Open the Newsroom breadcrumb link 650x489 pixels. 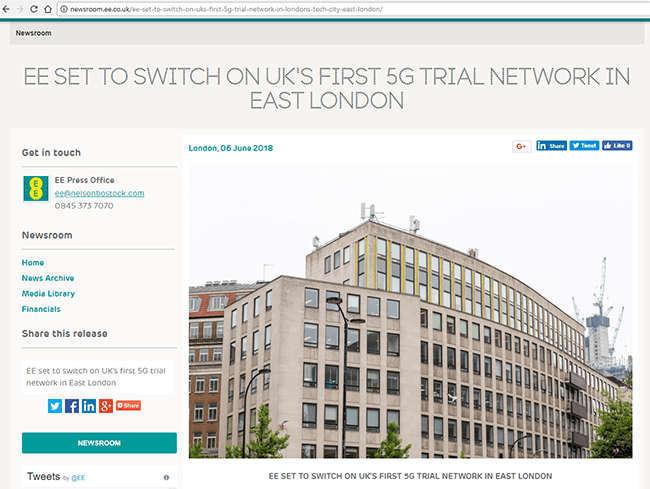point(34,33)
